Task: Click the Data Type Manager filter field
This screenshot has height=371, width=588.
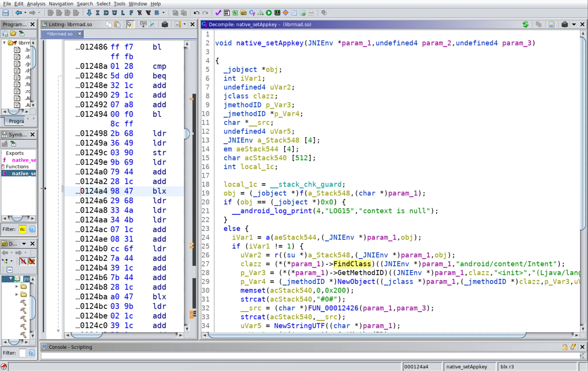Action: 22,353
